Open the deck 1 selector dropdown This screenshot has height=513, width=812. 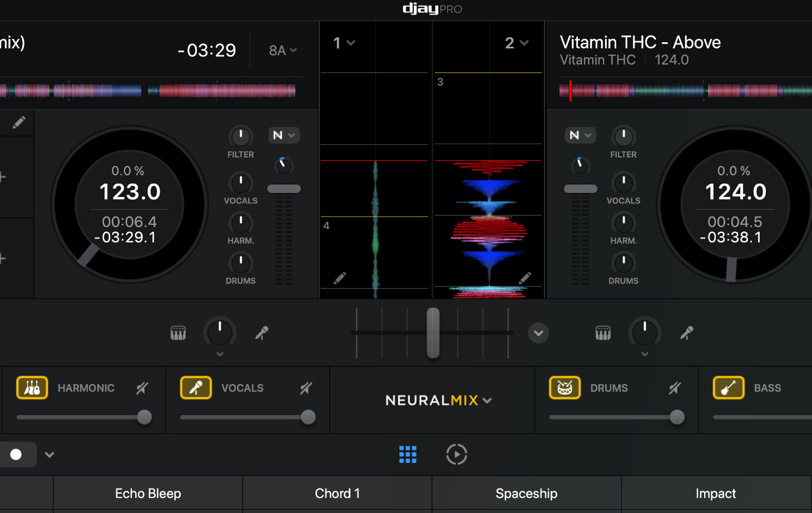tap(344, 43)
